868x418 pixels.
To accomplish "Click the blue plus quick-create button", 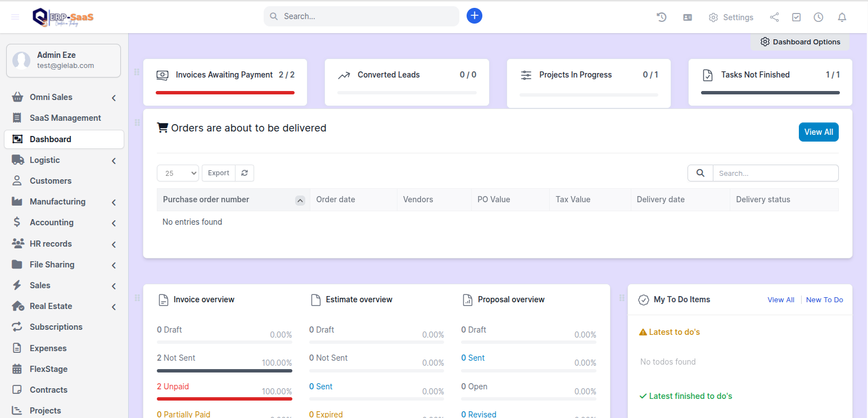I will point(474,16).
